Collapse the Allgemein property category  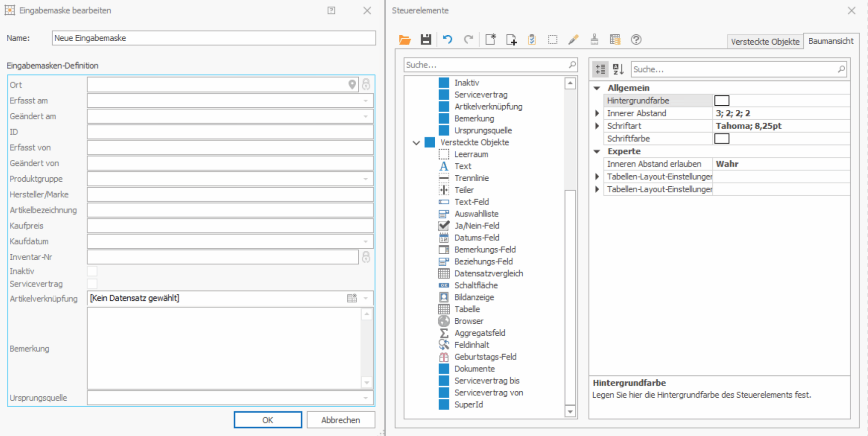click(597, 88)
